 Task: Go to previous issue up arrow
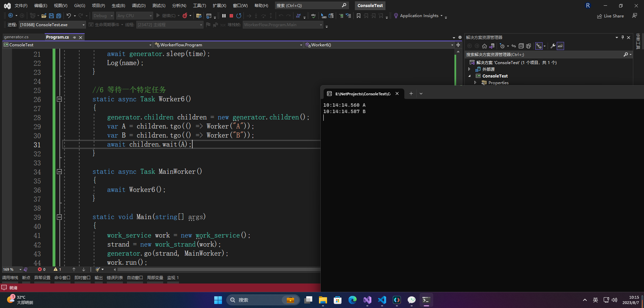74,269
